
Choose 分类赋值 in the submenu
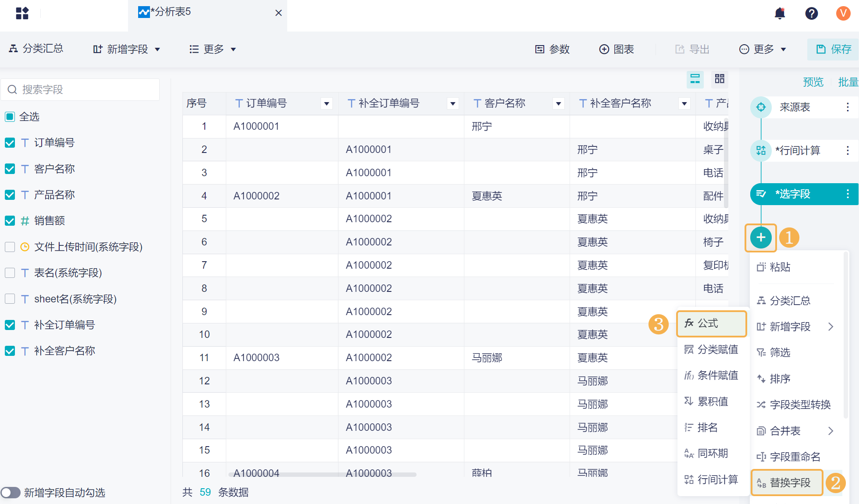pos(711,349)
